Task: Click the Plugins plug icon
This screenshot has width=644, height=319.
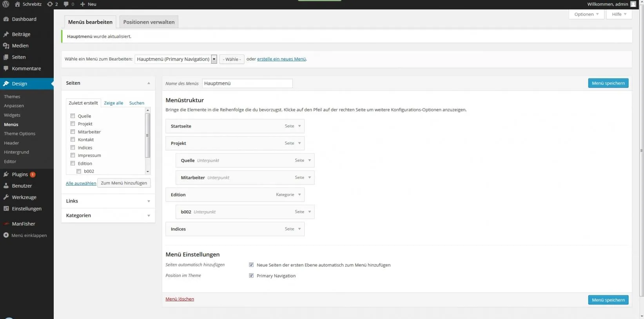Action: [x=6, y=174]
